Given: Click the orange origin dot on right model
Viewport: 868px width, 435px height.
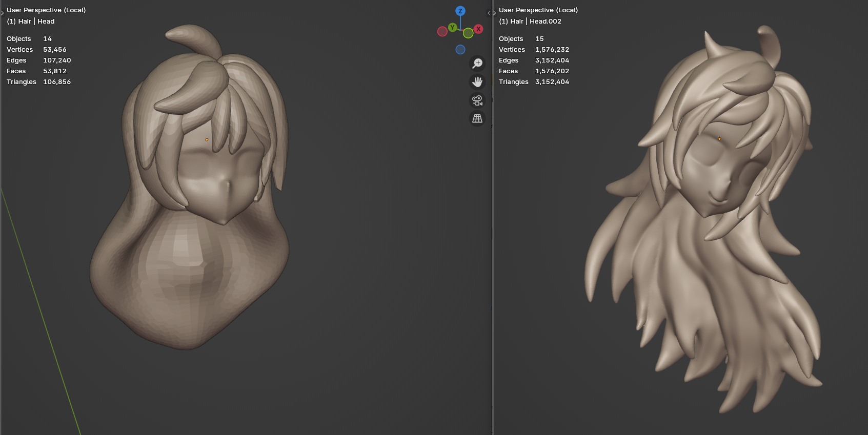Looking at the screenshot, I should (719, 139).
